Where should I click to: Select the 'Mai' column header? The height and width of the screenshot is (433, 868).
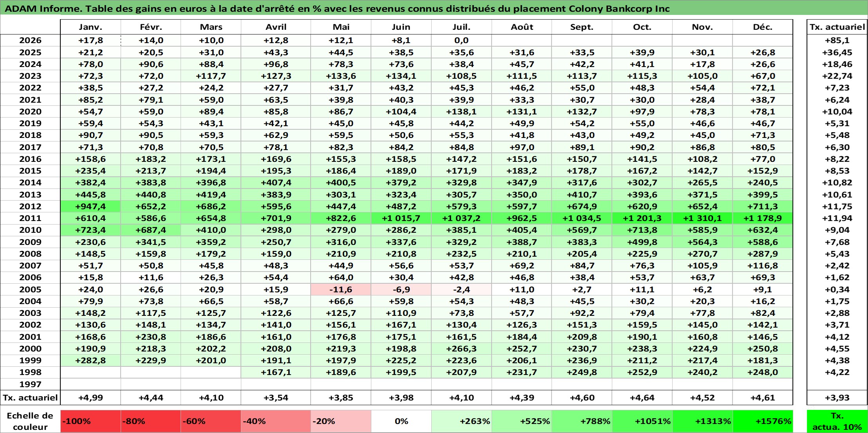[341, 27]
